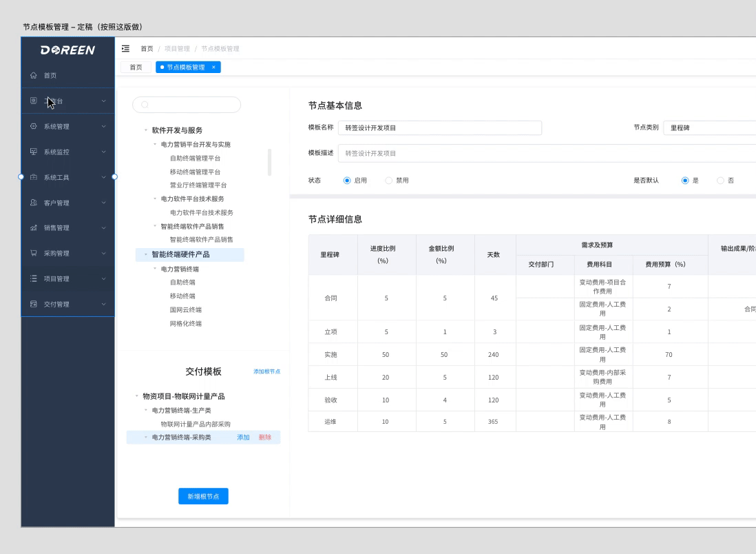Screen dimensions: 756x554
Task: Toggle the sidebar collapse hamburger icon
Action: coord(125,48)
